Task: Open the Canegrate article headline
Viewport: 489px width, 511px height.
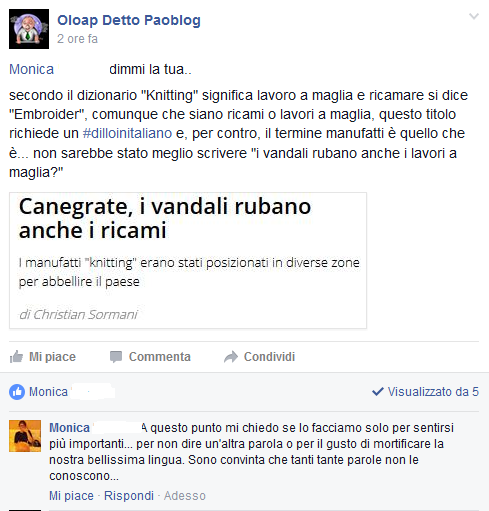Action: click(x=165, y=218)
